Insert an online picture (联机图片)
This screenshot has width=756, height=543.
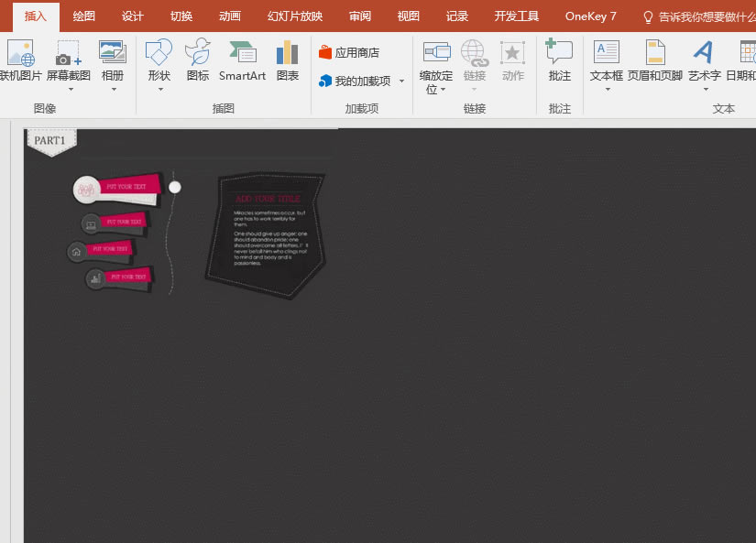(x=20, y=60)
